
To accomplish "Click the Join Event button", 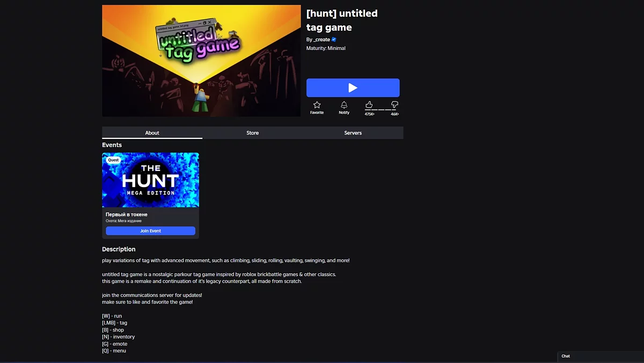I will [150, 231].
